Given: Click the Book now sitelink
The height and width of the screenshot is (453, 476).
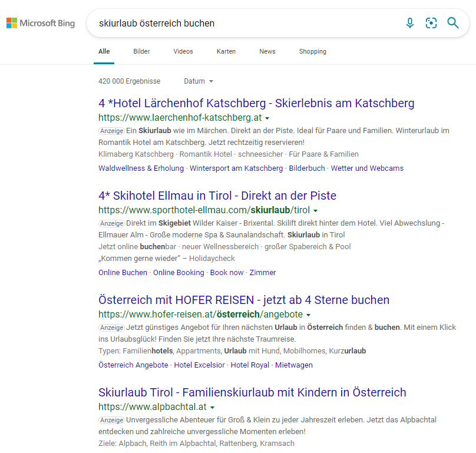Looking at the screenshot, I should (227, 272).
